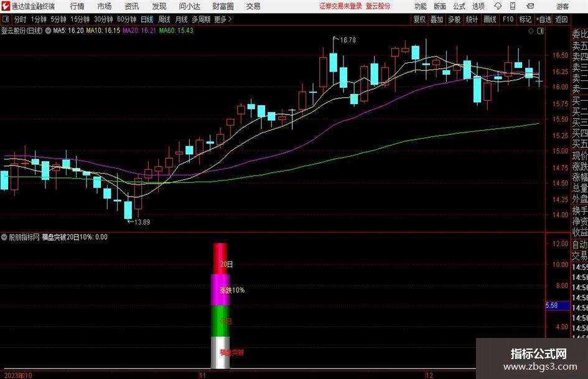
Task: Click the mobile phone icon in top bar
Action: coord(513,6)
